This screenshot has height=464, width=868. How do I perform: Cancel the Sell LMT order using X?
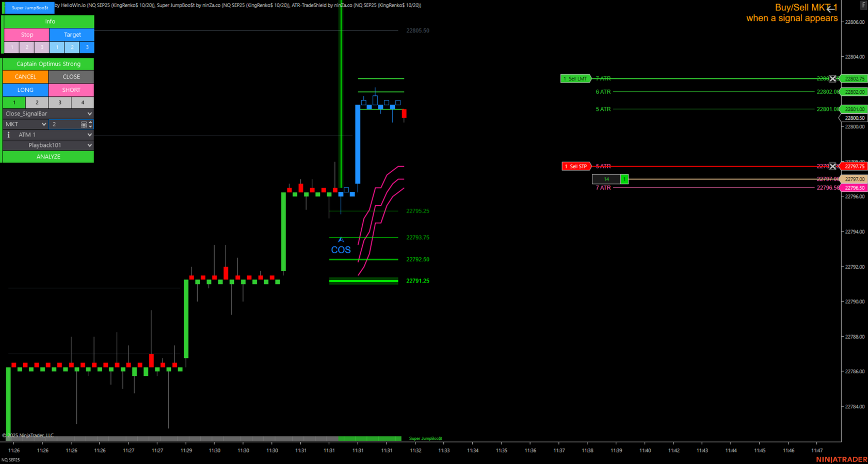[832, 79]
